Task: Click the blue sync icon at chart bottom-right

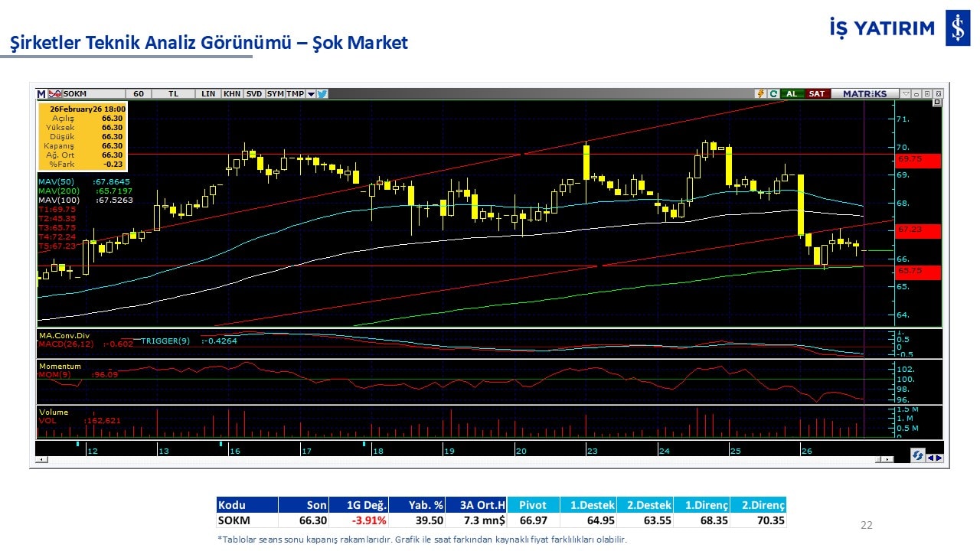Action: pyautogui.click(x=917, y=456)
